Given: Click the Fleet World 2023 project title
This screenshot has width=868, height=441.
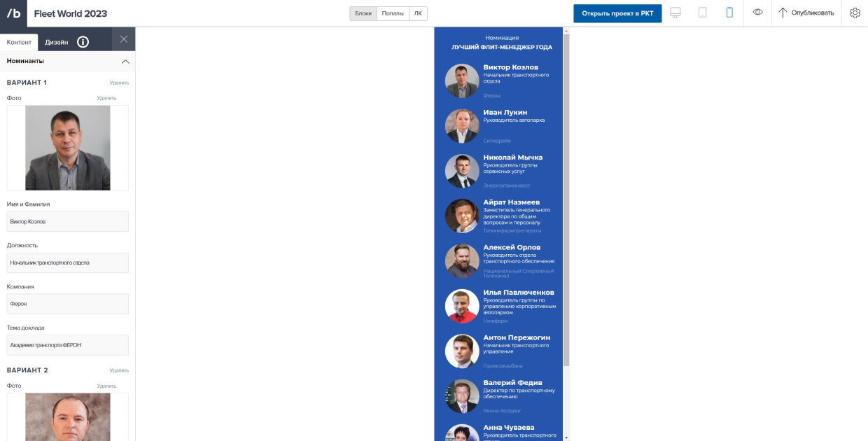Looking at the screenshot, I should (71, 13).
